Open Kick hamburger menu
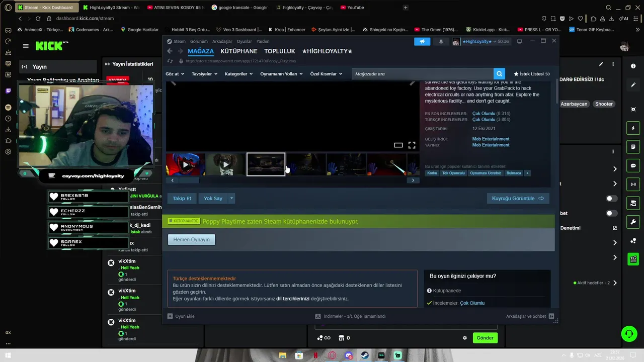Image resolution: width=644 pixels, height=362 pixels. point(26,46)
